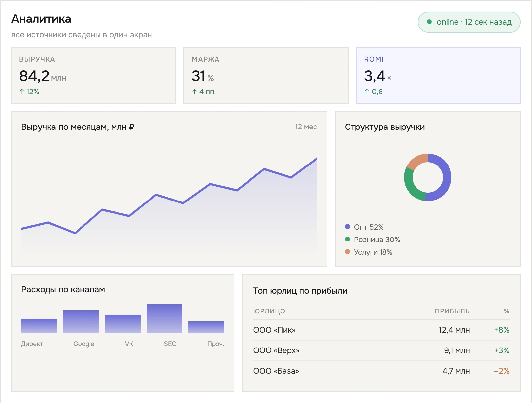This screenshot has height=403, width=532.
Task: Select the highlighted ROMI card
Action: (439, 76)
